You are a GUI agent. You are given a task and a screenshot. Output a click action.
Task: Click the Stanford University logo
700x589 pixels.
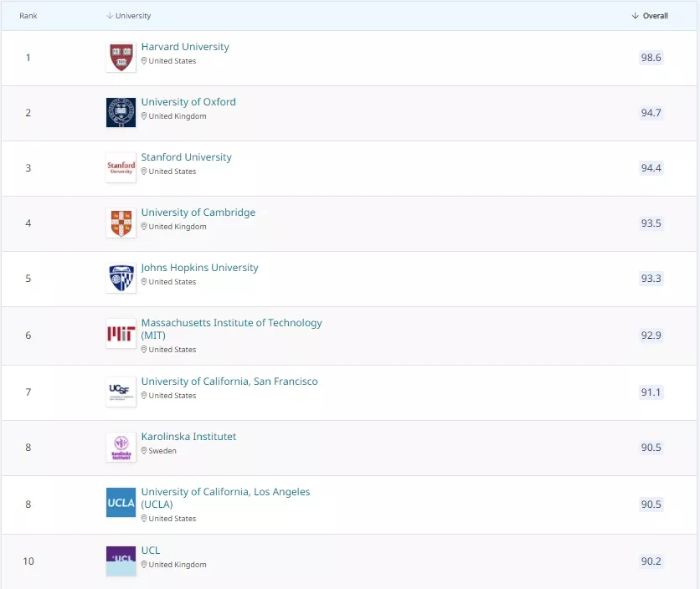pyautogui.click(x=121, y=168)
